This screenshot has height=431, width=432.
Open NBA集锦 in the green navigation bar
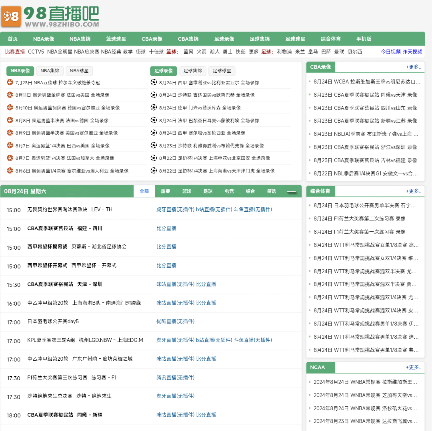click(x=80, y=39)
